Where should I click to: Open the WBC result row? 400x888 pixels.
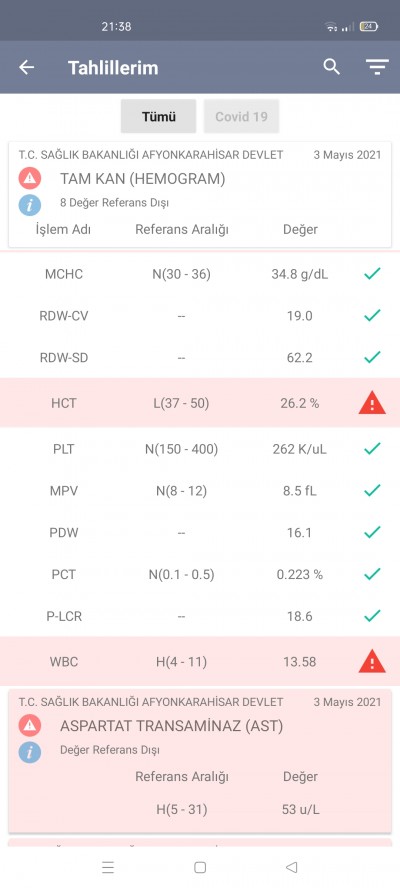pos(200,661)
